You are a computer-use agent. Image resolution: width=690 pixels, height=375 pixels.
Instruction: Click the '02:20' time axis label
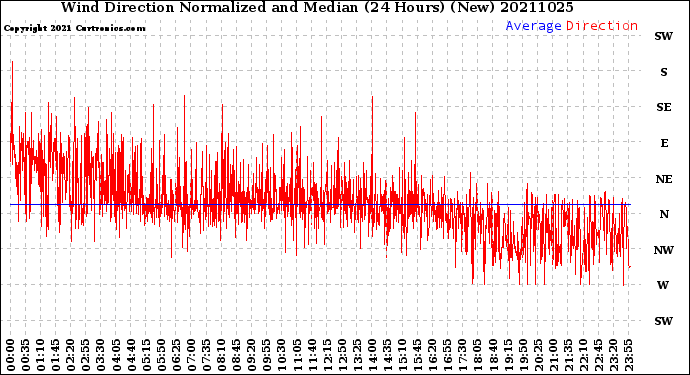click(71, 355)
